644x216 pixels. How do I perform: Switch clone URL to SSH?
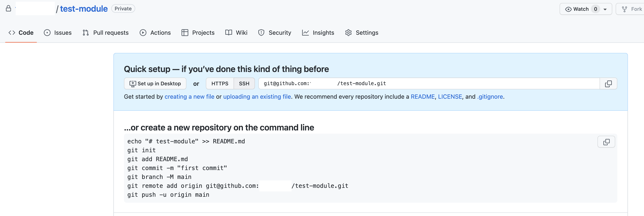tap(244, 83)
